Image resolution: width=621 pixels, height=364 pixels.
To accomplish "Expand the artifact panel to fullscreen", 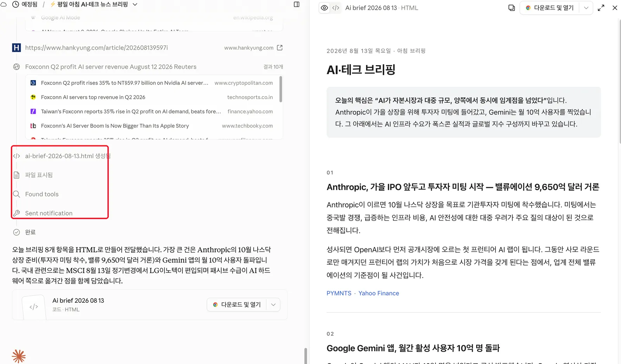I will (601, 8).
